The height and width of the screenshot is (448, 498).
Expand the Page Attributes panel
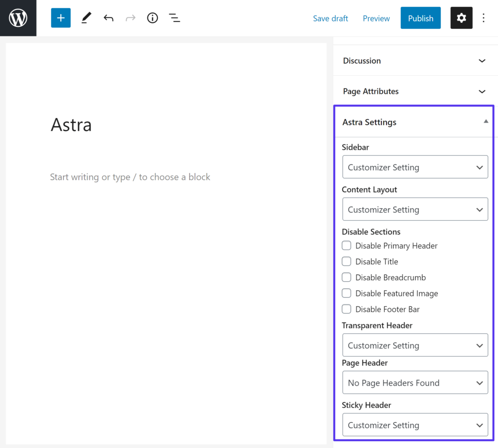tap(414, 91)
